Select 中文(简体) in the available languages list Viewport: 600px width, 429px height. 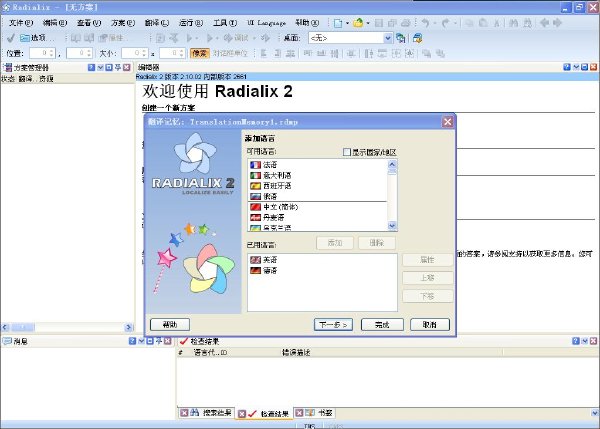point(317,207)
